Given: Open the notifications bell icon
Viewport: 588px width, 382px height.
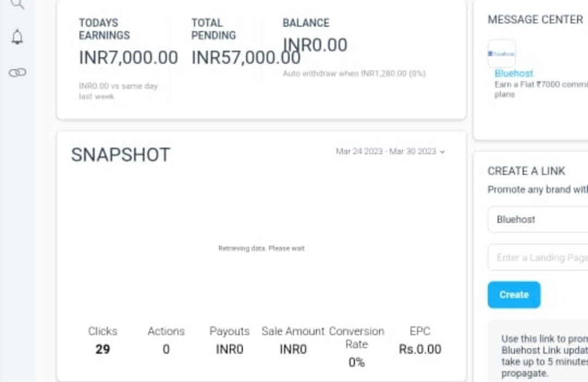Looking at the screenshot, I should point(17,37).
